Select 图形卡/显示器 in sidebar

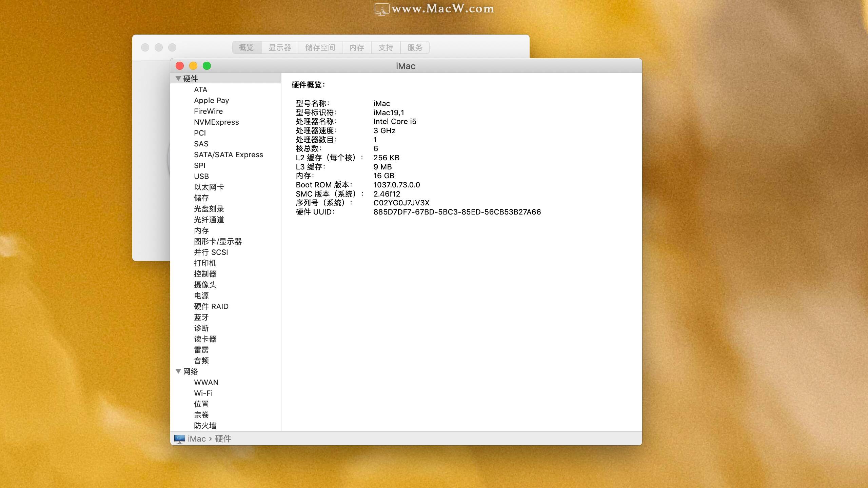219,241
